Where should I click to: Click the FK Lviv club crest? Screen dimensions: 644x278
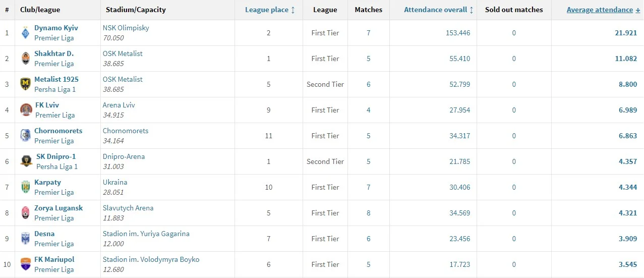pyautogui.click(x=26, y=110)
